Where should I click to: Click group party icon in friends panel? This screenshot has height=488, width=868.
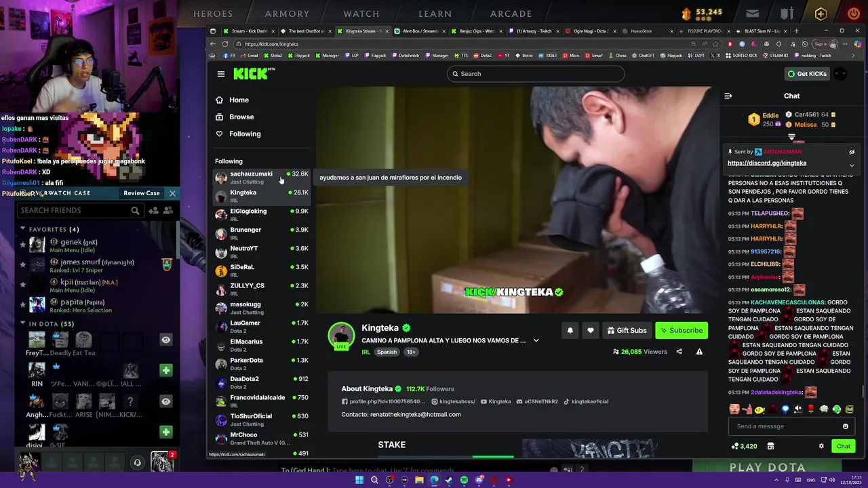168,211
